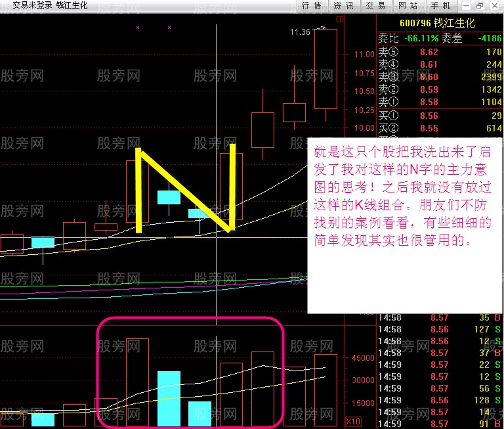The height and width of the screenshot is (429, 504).
Task: Close the stock software window
Action: (495, 5)
